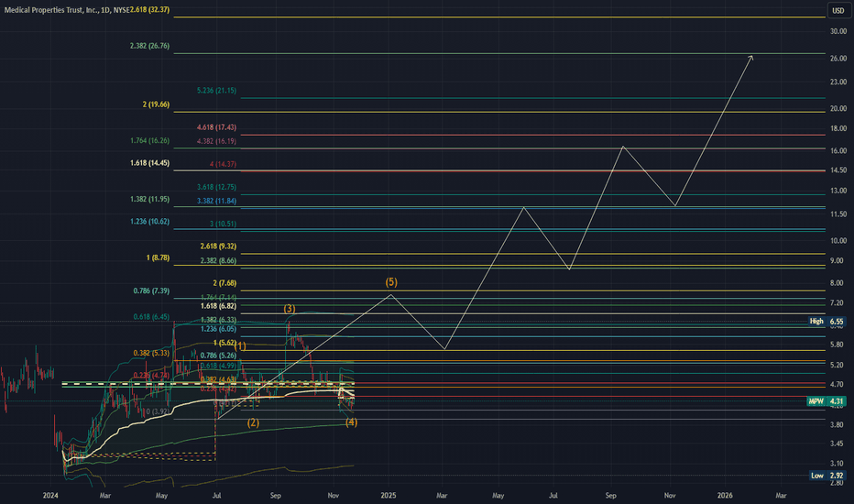Select the 0.786 (7.39) Fibonacci label
The height and width of the screenshot is (504, 854).
pos(151,291)
